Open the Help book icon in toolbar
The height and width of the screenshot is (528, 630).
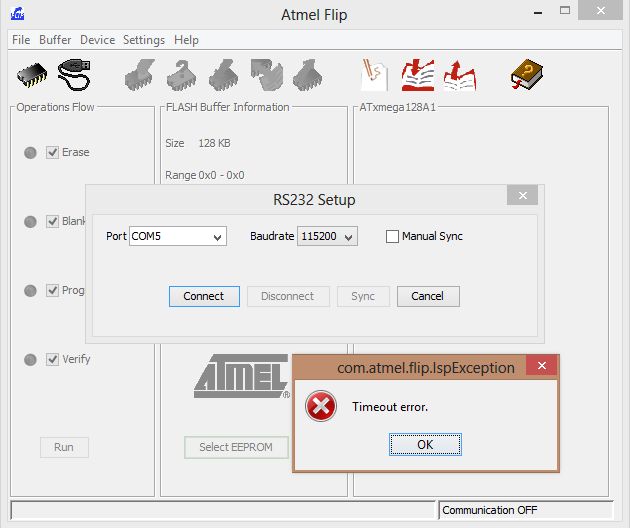[527, 75]
